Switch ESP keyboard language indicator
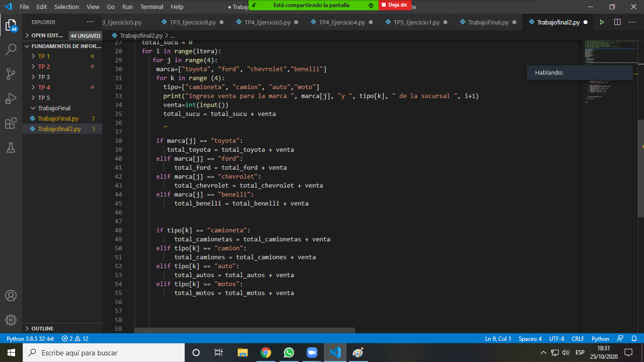 pos(580,353)
